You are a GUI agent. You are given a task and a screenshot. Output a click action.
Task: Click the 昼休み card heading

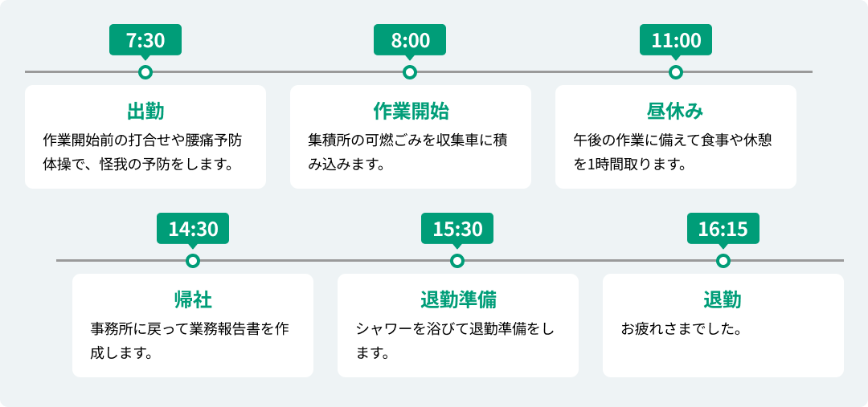676,111
